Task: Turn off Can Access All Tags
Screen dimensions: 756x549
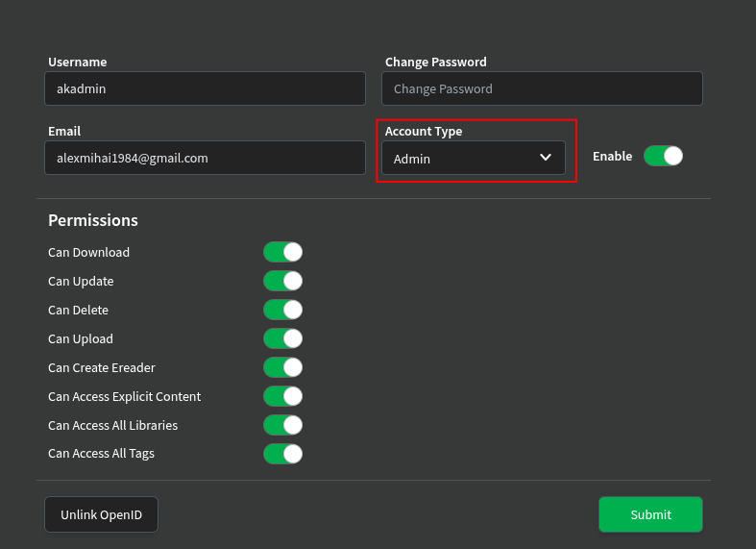Action: [x=282, y=454]
